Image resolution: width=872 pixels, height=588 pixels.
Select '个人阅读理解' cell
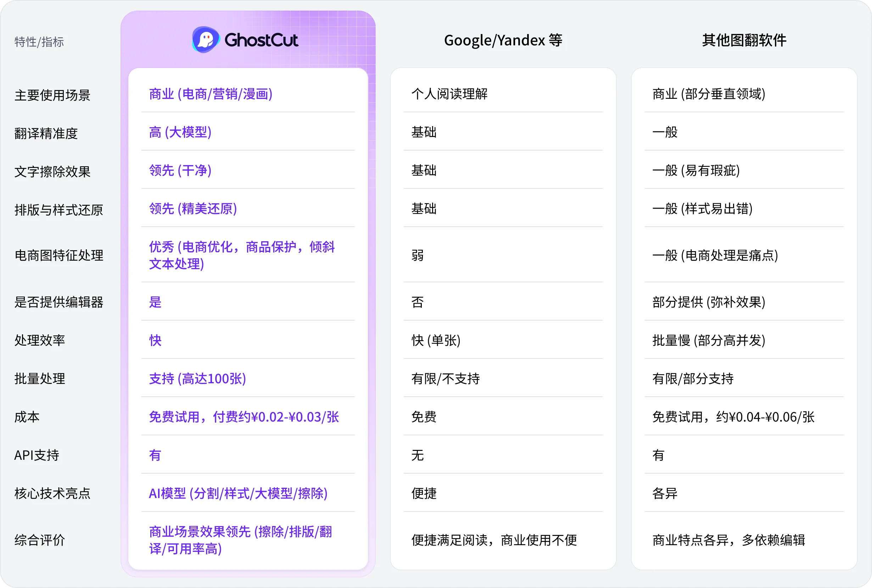(449, 94)
